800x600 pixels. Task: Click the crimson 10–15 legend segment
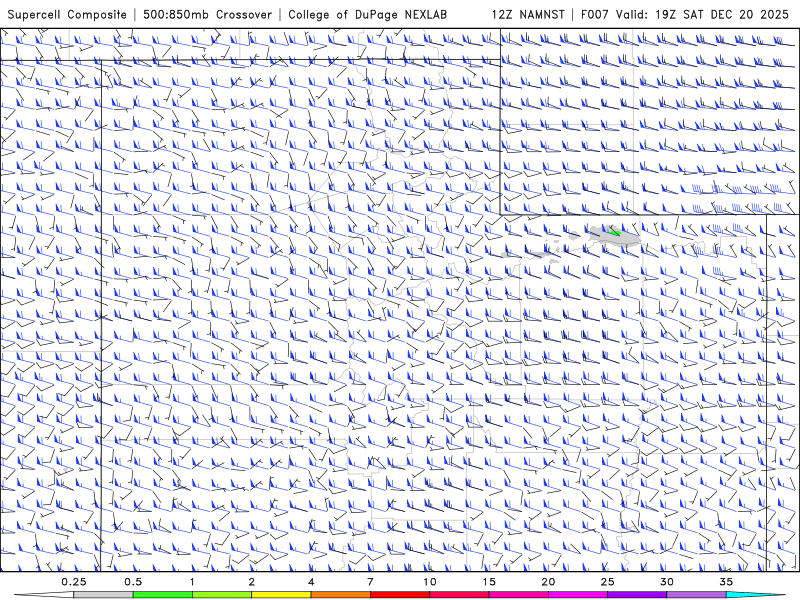(459, 595)
